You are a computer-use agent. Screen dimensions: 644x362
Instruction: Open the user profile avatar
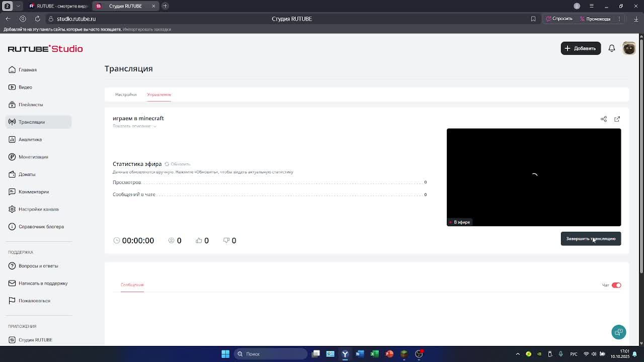(x=629, y=48)
